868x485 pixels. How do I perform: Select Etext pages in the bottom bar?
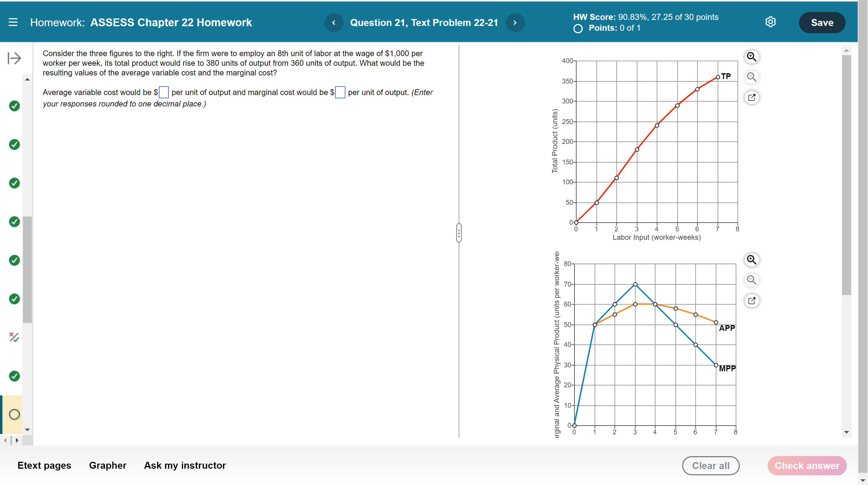44,465
